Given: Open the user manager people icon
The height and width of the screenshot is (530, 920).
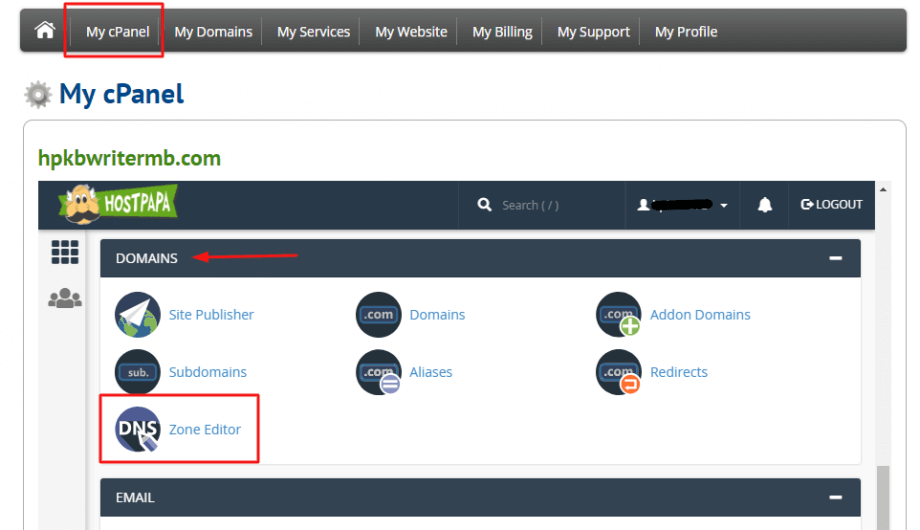Looking at the screenshot, I should (x=65, y=298).
